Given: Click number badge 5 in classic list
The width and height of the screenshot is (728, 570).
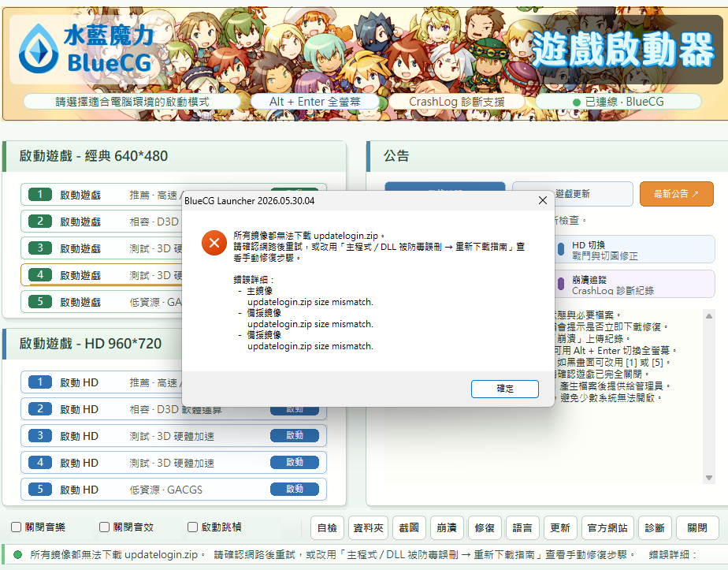Looking at the screenshot, I should [40, 301].
